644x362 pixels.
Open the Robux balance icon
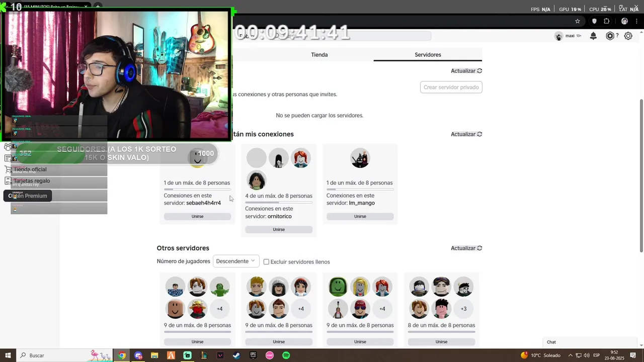coord(610,36)
